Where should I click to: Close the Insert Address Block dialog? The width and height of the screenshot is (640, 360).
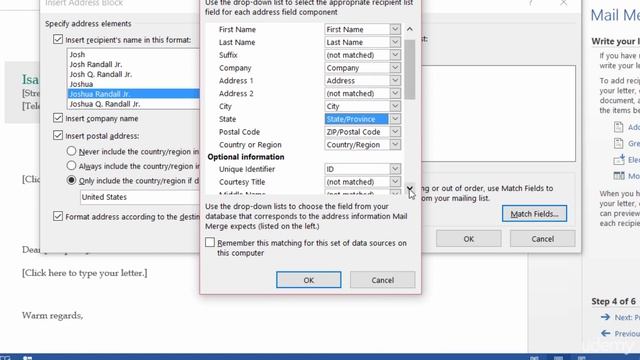(563, 3)
